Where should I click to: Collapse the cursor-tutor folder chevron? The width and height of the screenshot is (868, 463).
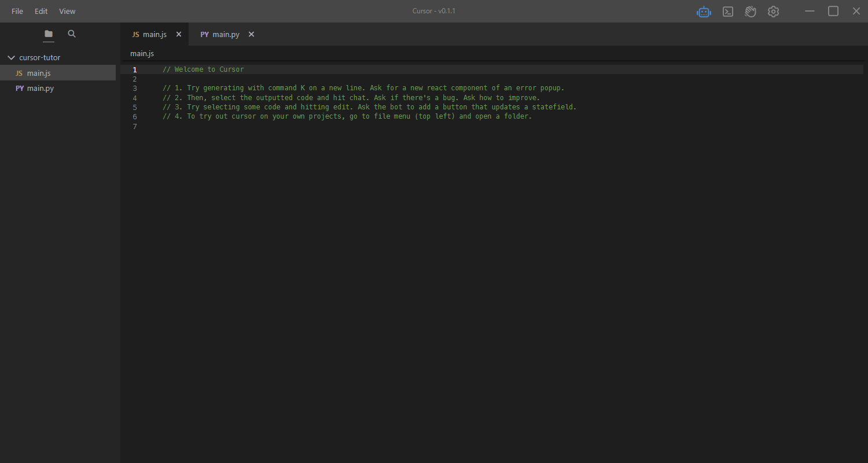(x=11, y=58)
